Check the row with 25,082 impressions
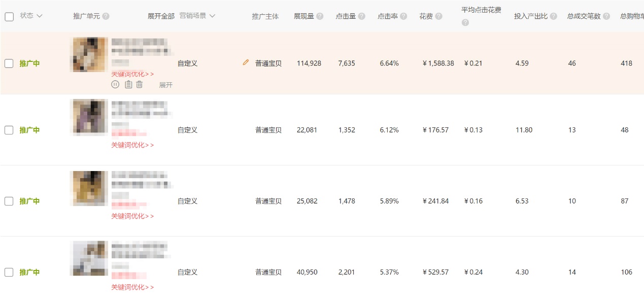The width and height of the screenshot is (644, 304). [x=9, y=201]
